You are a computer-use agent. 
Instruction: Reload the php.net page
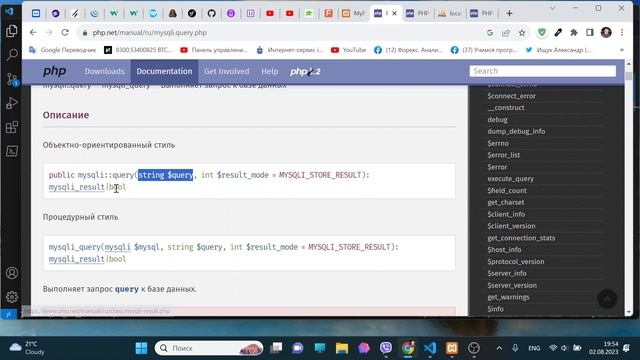(x=65, y=33)
